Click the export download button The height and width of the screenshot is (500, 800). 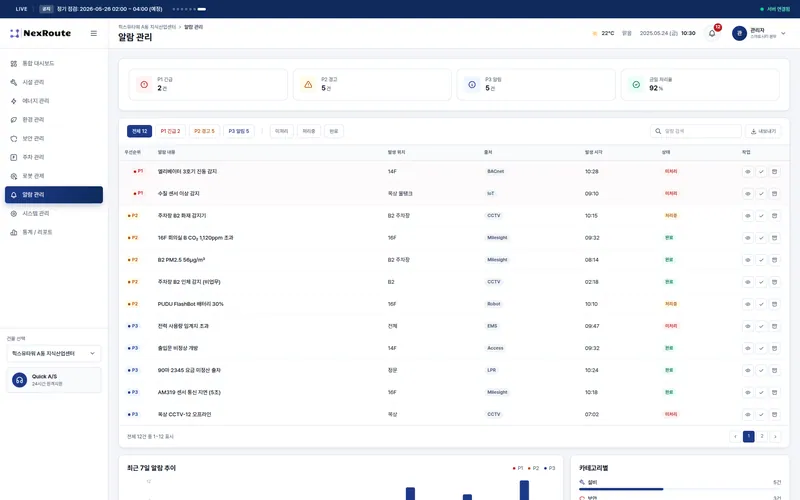click(763, 131)
